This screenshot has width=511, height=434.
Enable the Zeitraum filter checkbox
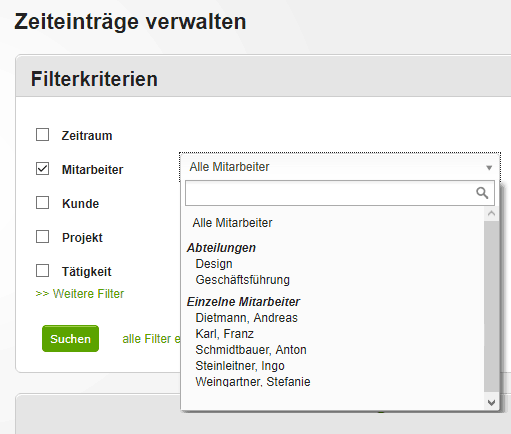(x=42, y=135)
